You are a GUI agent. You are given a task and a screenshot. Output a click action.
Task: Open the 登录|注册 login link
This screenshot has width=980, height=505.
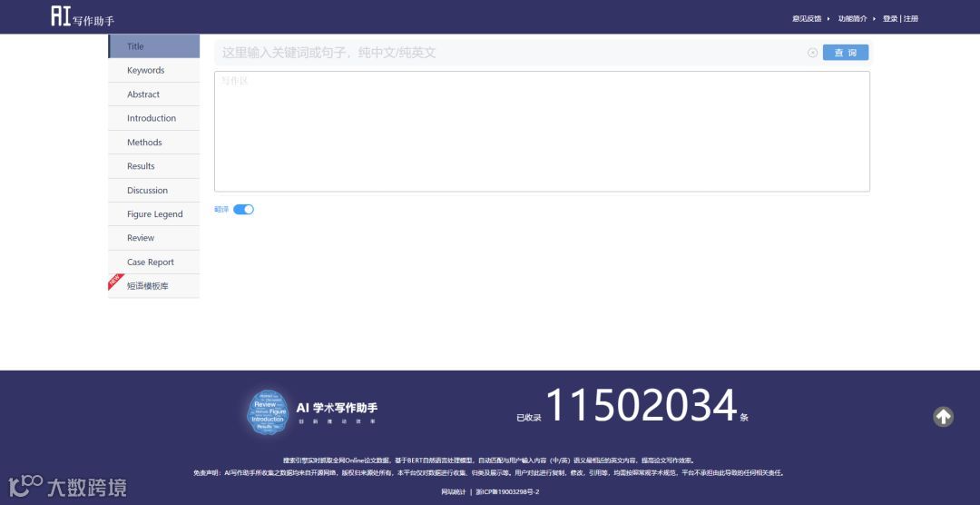[x=901, y=19]
